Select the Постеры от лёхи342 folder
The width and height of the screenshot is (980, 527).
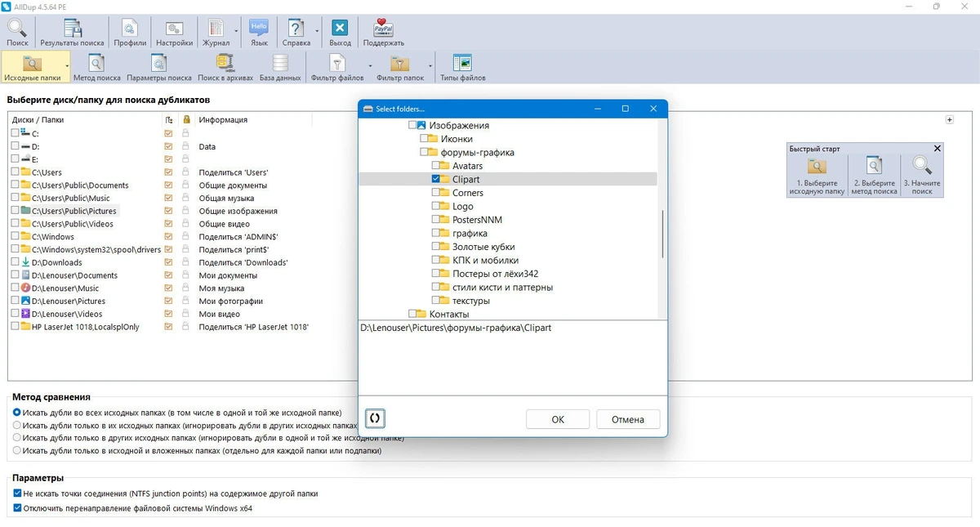[x=495, y=274]
